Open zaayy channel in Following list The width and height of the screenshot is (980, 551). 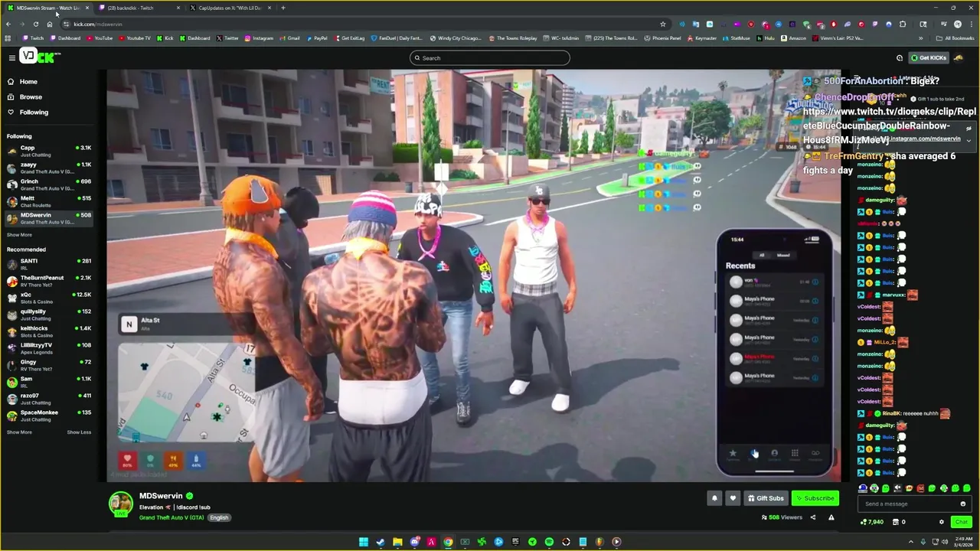49,168
